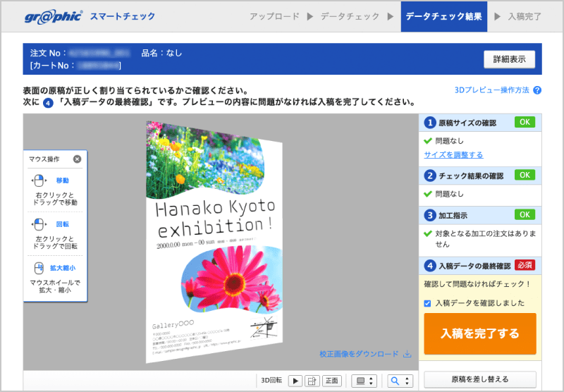Click the 3Dプレビュー操作方法 help icon
The height and width of the screenshot is (392, 564).
(537, 90)
